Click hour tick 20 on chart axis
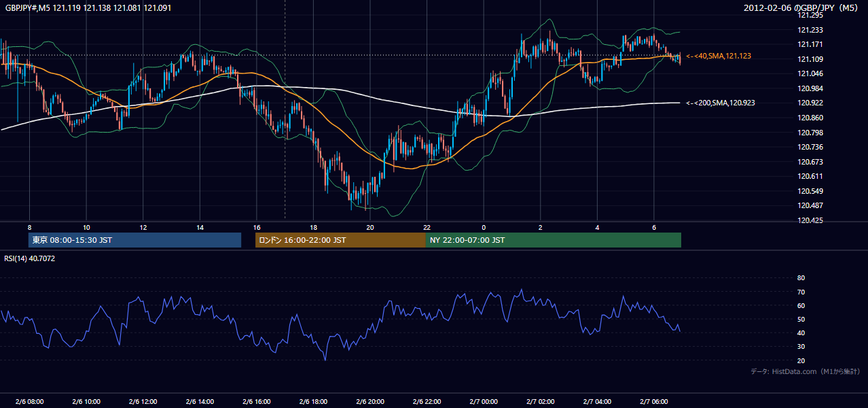This screenshot has width=868, height=408. [x=369, y=227]
